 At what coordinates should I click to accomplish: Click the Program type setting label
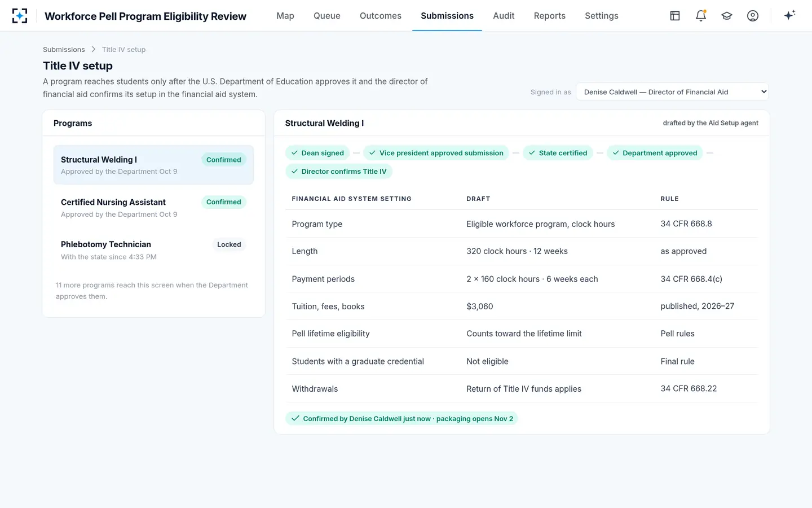317,224
